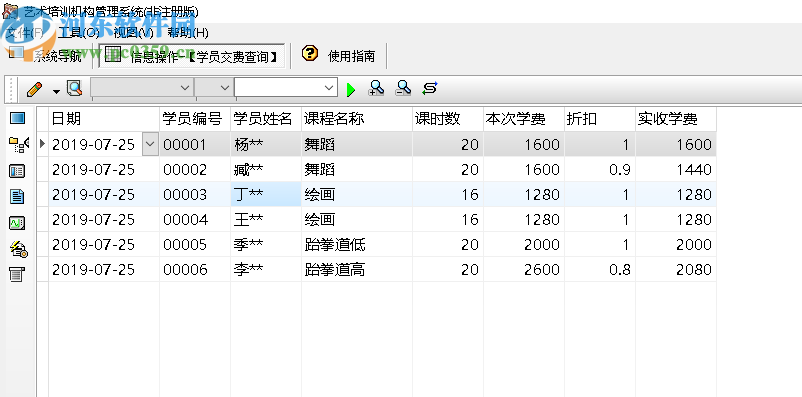The image size is (802, 397).
Task: Click the received fee 1440 cell
Action: (x=676, y=169)
